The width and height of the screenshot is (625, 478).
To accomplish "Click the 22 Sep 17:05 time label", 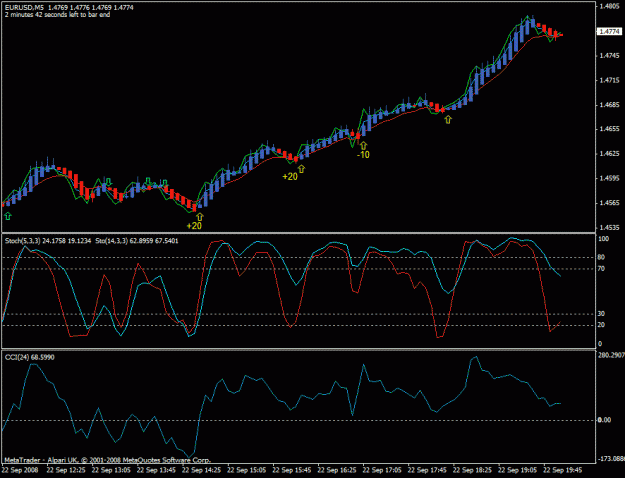I will coord(382,470).
